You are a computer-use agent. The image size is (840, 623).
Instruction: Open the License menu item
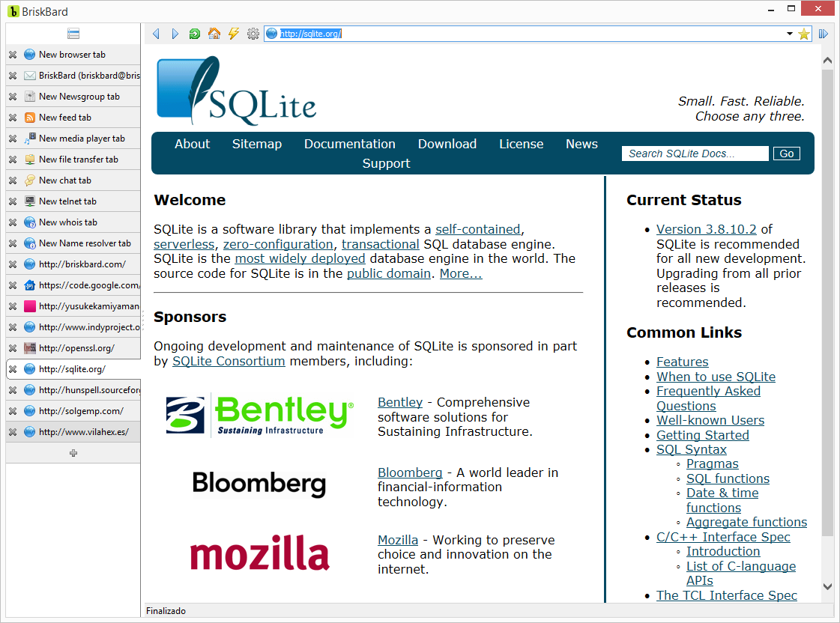(522, 144)
